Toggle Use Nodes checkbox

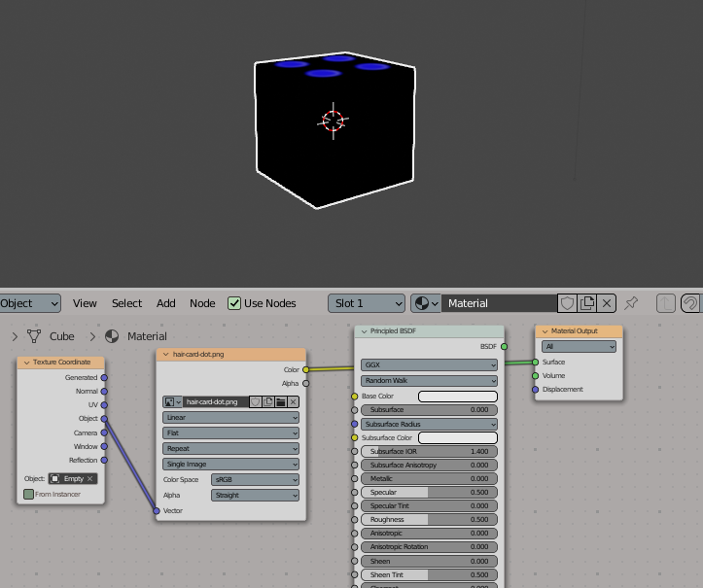(x=234, y=303)
